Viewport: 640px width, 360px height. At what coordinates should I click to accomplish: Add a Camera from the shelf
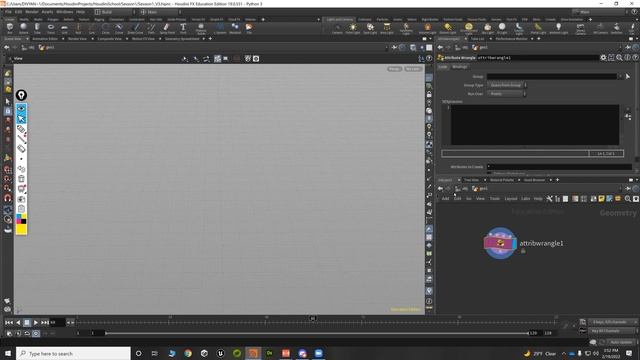[337, 28]
